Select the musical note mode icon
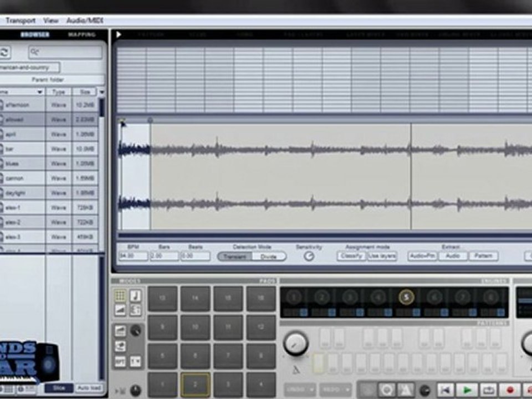 coord(136,295)
